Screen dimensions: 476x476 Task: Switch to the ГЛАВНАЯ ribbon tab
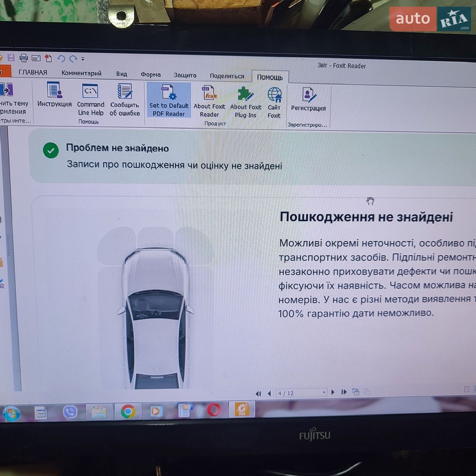[33, 72]
